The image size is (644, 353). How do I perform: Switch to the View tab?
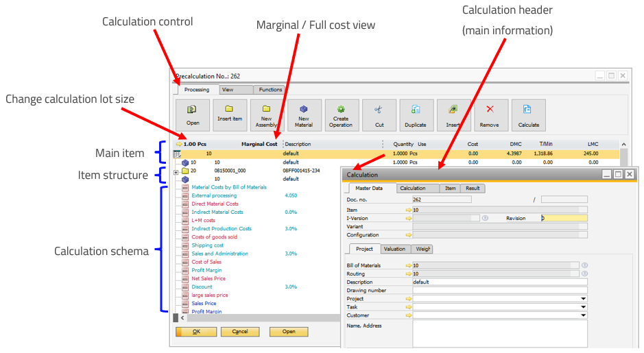(228, 90)
